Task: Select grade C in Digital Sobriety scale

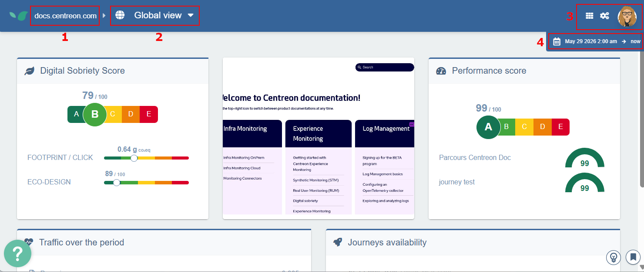Action: 113,114
